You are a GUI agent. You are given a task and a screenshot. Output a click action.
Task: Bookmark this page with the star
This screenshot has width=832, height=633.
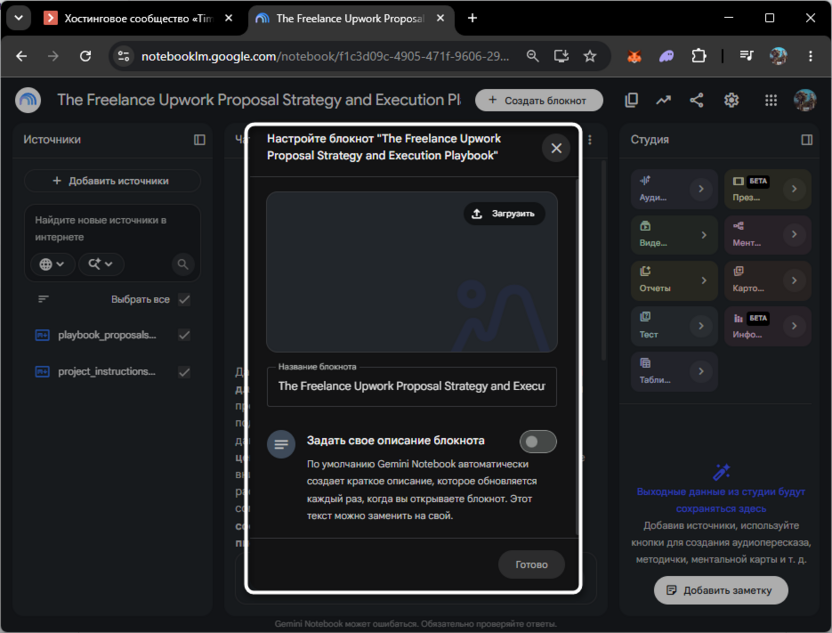point(590,56)
